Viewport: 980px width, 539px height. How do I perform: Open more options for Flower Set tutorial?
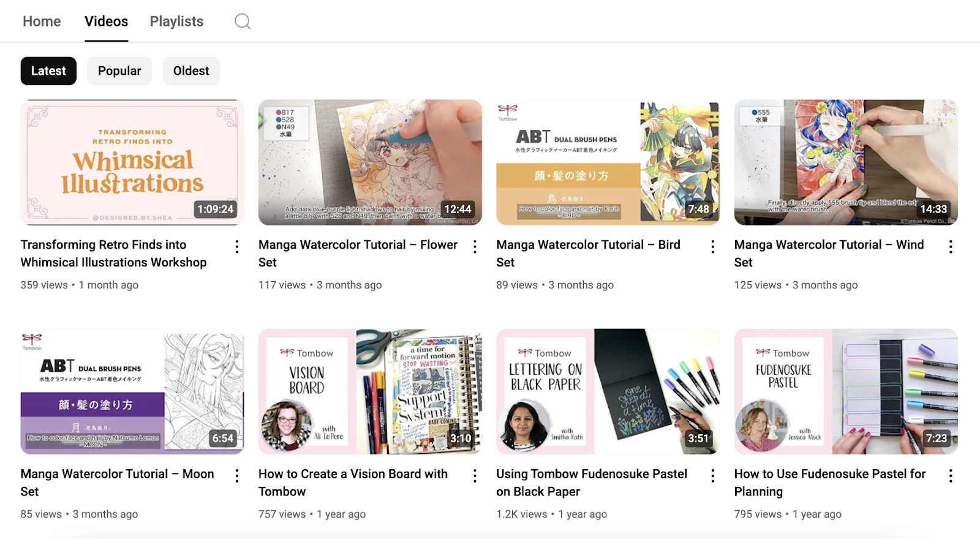pyautogui.click(x=475, y=247)
